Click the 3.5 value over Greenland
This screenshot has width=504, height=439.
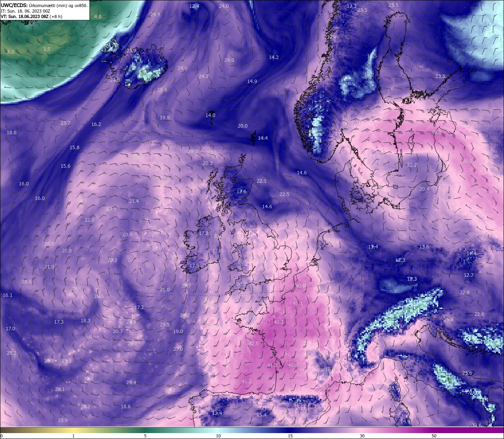coord(46,49)
